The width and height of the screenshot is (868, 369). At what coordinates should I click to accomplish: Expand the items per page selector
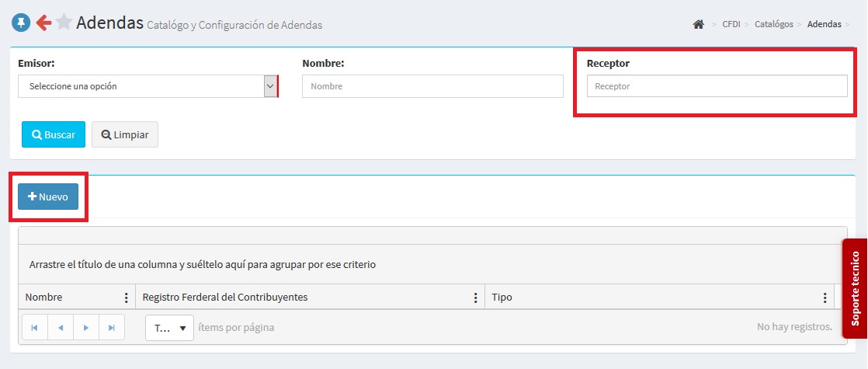point(170,328)
